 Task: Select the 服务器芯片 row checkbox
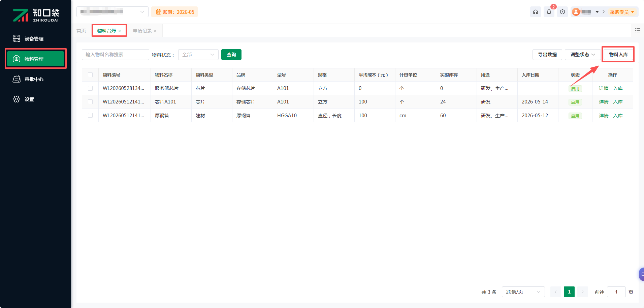[x=90, y=88]
